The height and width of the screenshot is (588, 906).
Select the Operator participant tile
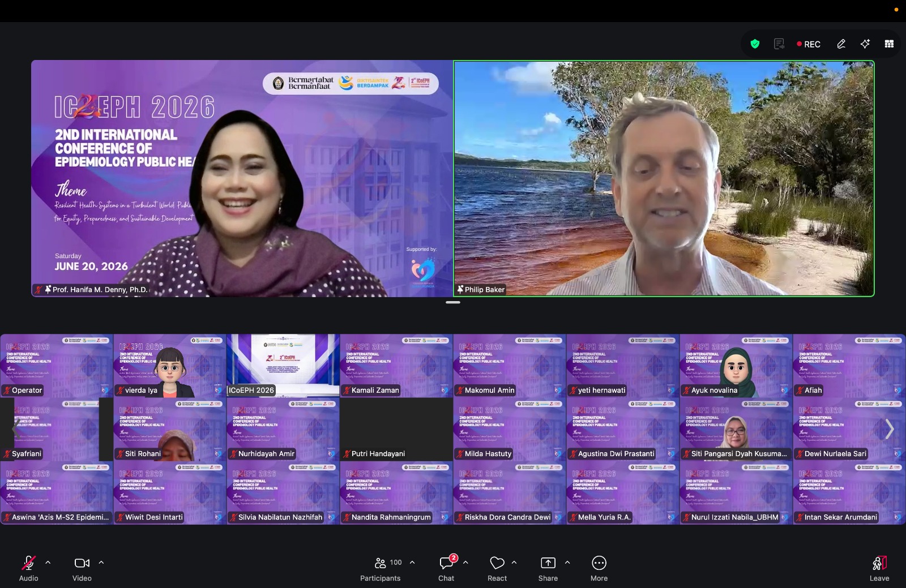pyautogui.click(x=57, y=366)
